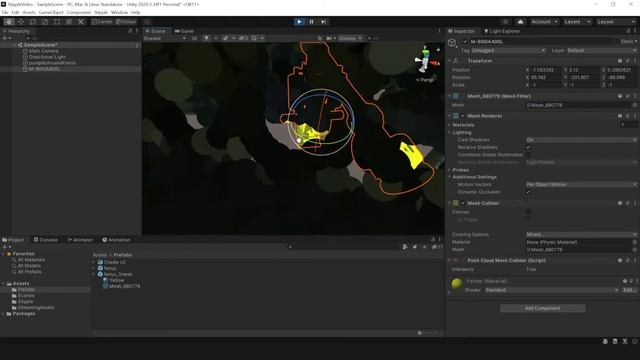The height and width of the screenshot is (360, 640).
Task: Click the shader Edit button
Action: 629,290
